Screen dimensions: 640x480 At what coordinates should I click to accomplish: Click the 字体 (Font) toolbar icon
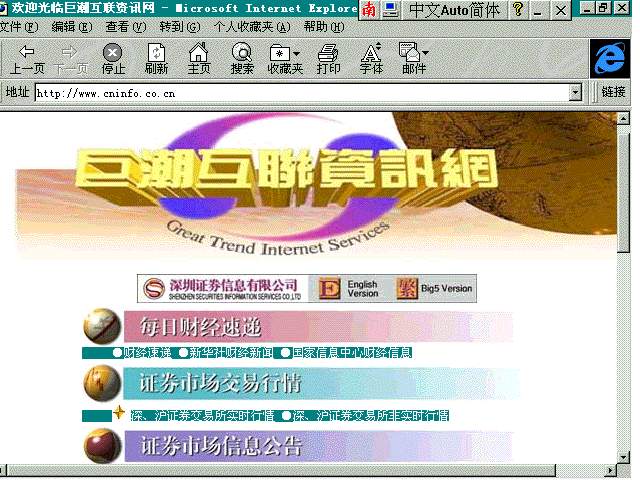(371, 59)
